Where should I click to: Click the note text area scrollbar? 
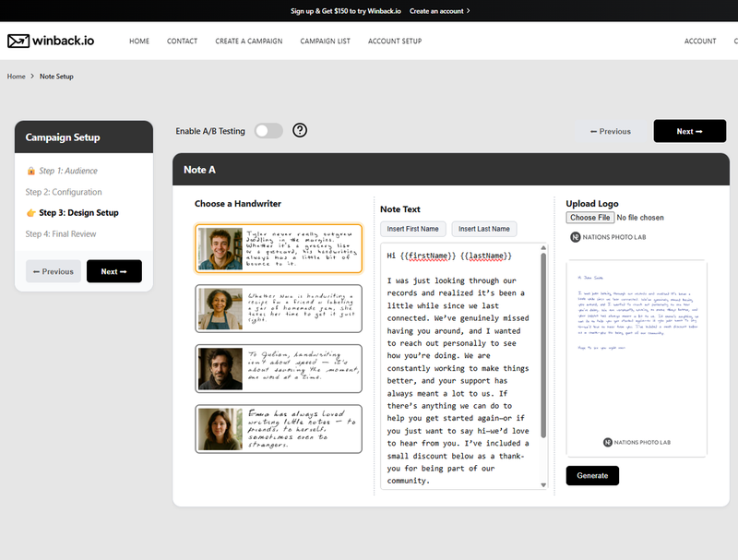coord(543,351)
